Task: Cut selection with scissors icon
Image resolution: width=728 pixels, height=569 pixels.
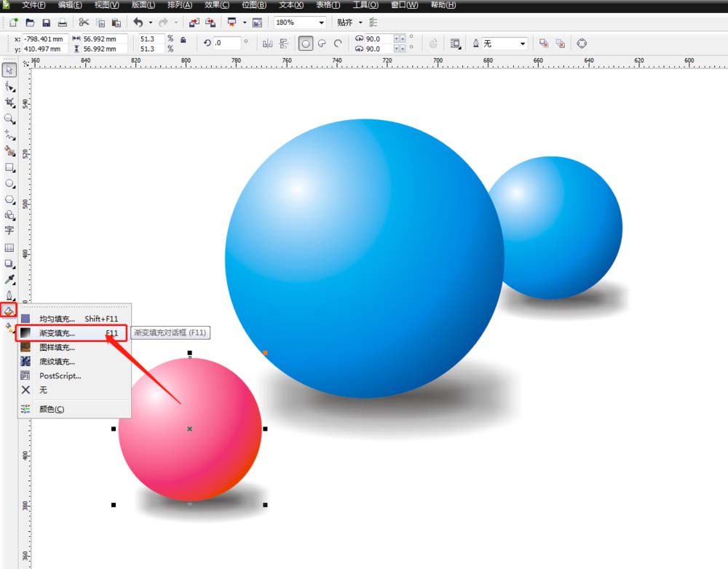Action: pyautogui.click(x=84, y=23)
